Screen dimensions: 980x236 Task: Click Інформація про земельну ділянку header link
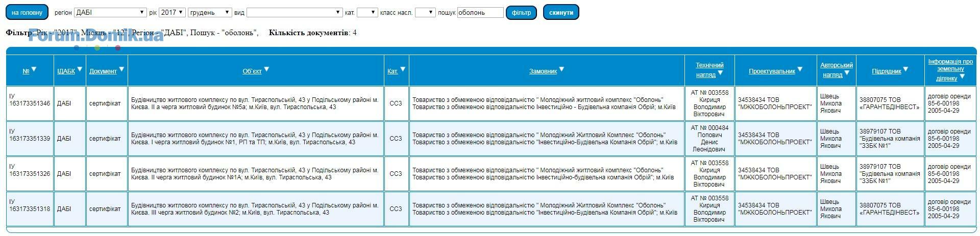click(x=950, y=70)
